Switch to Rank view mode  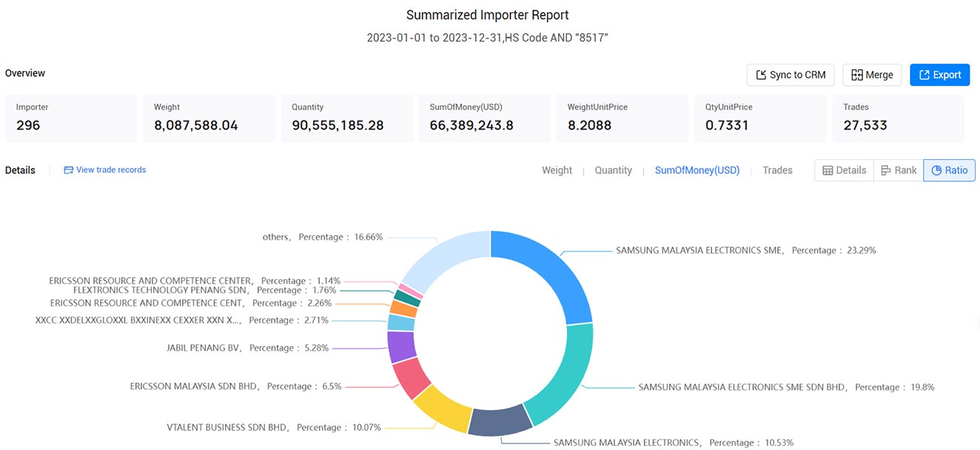tap(899, 170)
